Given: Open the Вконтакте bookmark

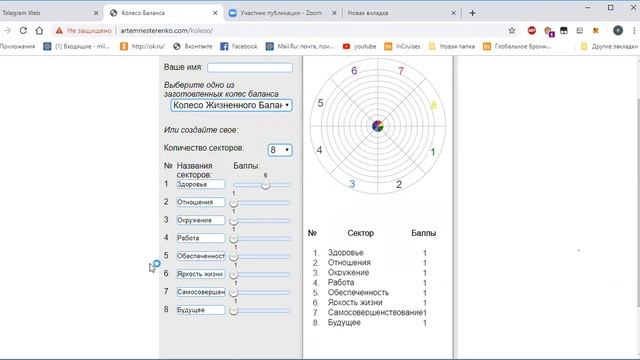Looking at the screenshot, I should tap(193, 47).
